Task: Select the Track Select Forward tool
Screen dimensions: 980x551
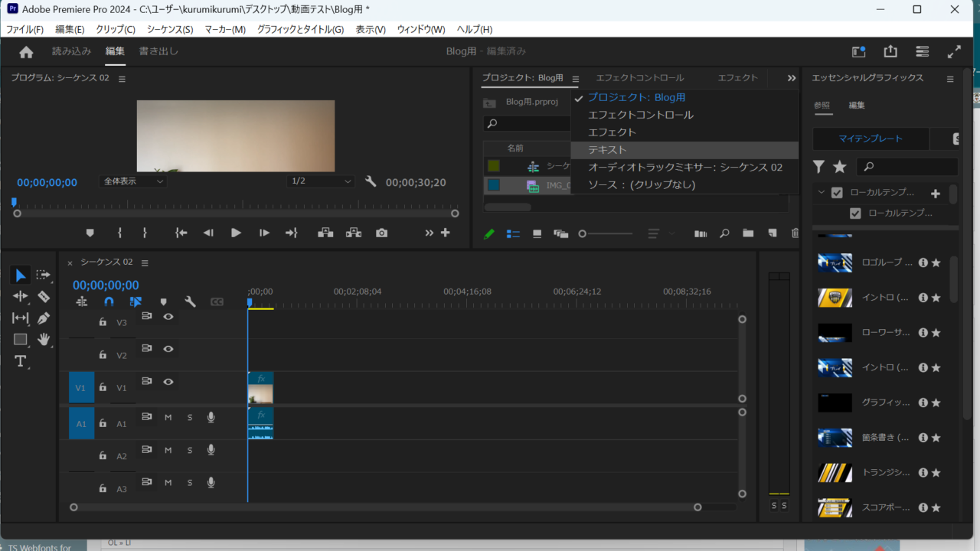Action: 43,275
